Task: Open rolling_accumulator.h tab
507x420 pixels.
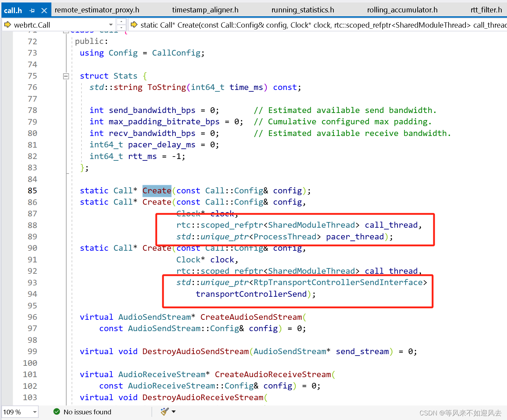Action: 402,10
